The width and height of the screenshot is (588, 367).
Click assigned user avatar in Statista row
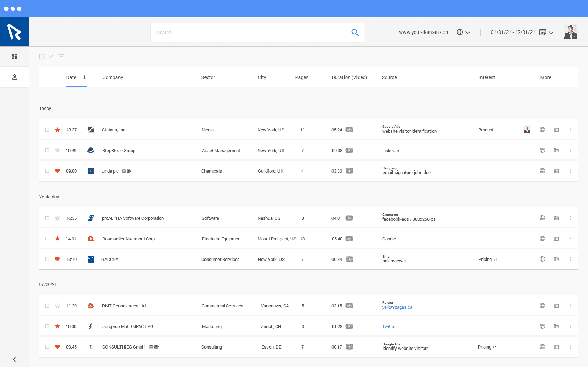[x=527, y=130]
